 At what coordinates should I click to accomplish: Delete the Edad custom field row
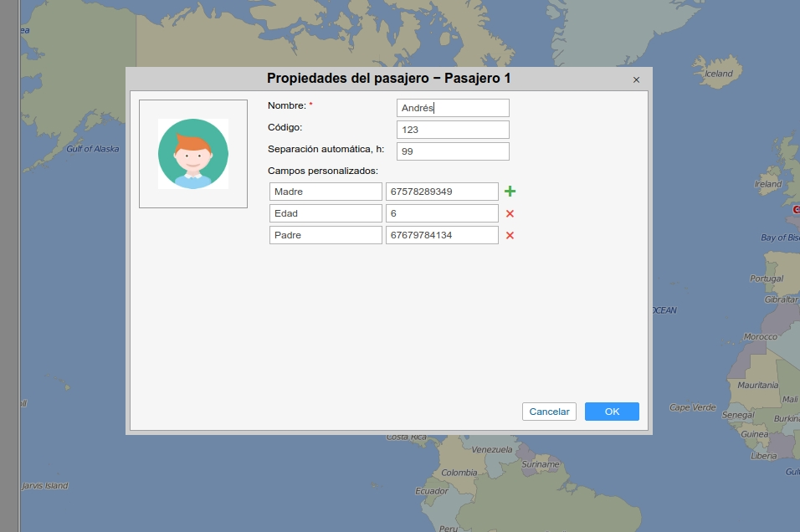click(x=510, y=213)
